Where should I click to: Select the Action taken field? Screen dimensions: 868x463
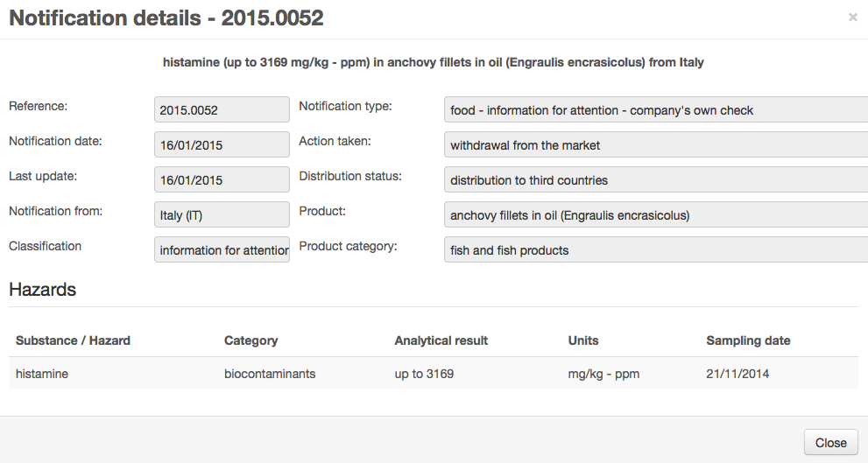655,145
